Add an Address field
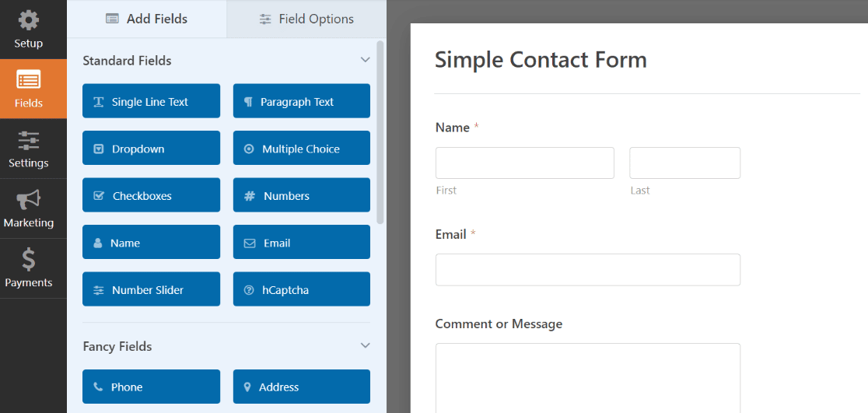 (x=301, y=387)
